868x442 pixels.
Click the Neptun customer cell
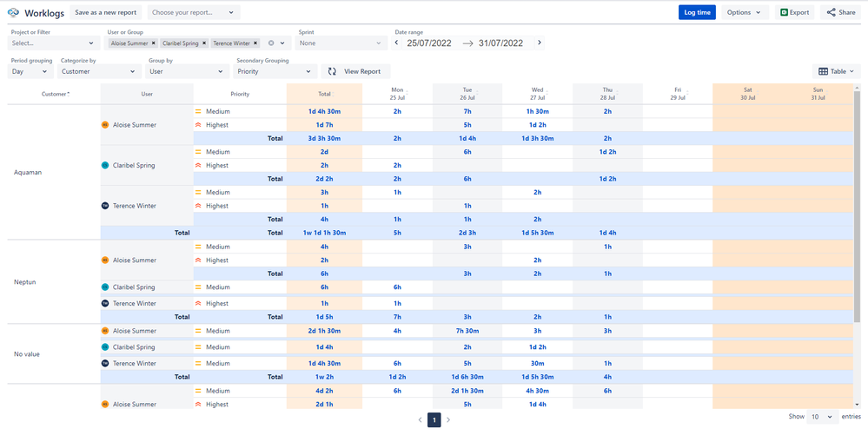54,281
